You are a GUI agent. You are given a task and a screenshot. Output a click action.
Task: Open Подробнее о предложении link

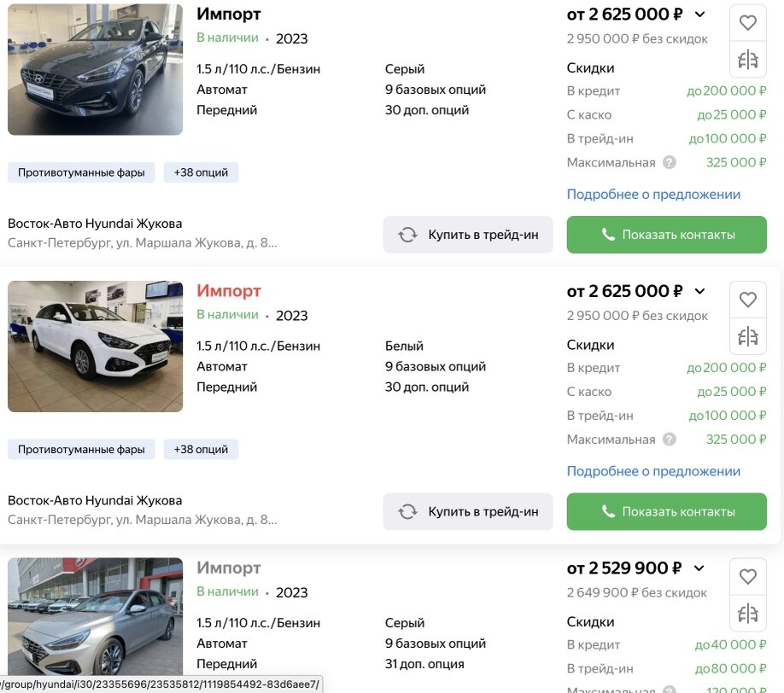(x=653, y=195)
